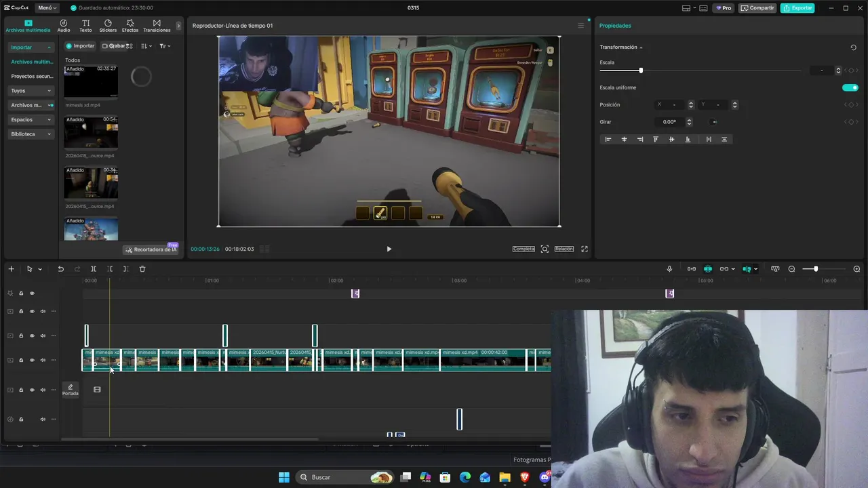
Task: Align right using alignment icon
Action: [640, 140]
